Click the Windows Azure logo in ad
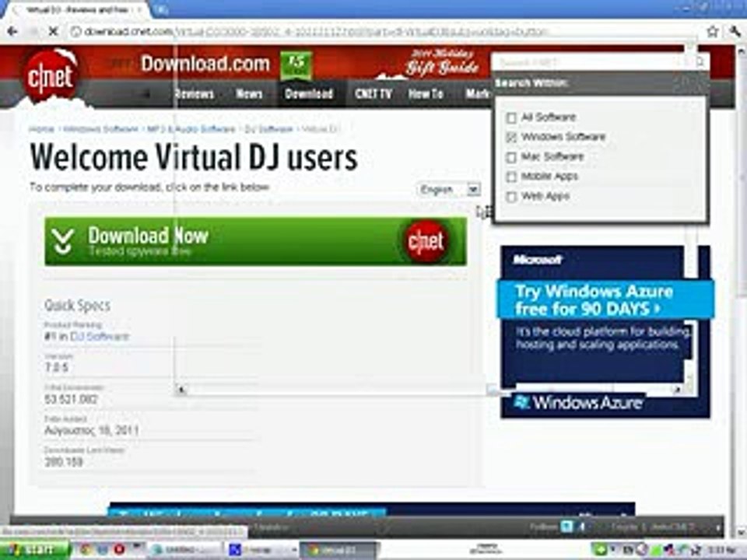The width and height of the screenshot is (747, 560). point(578,402)
